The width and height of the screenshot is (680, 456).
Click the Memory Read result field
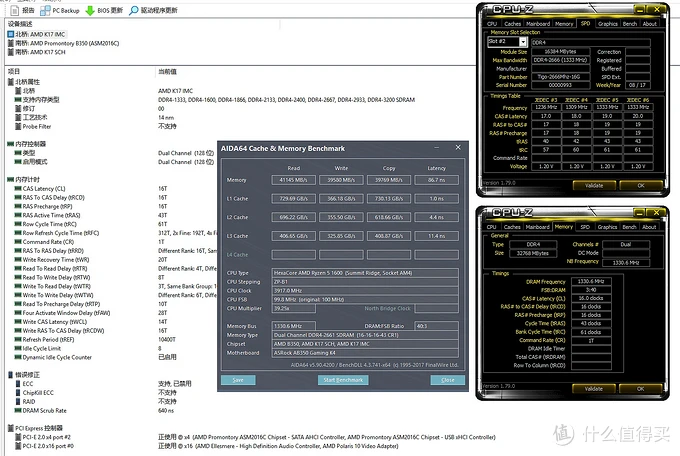(293, 180)
